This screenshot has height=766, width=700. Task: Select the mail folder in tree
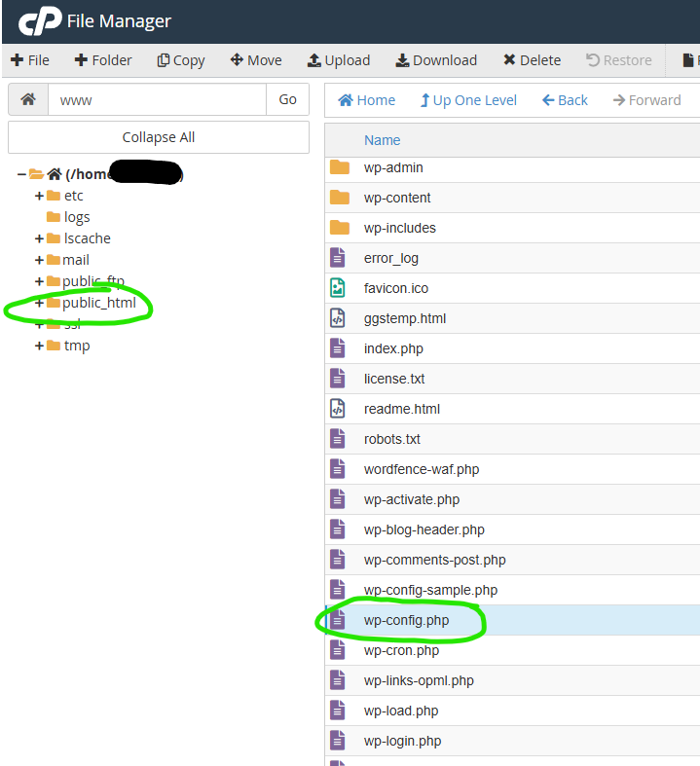point(76,261)
